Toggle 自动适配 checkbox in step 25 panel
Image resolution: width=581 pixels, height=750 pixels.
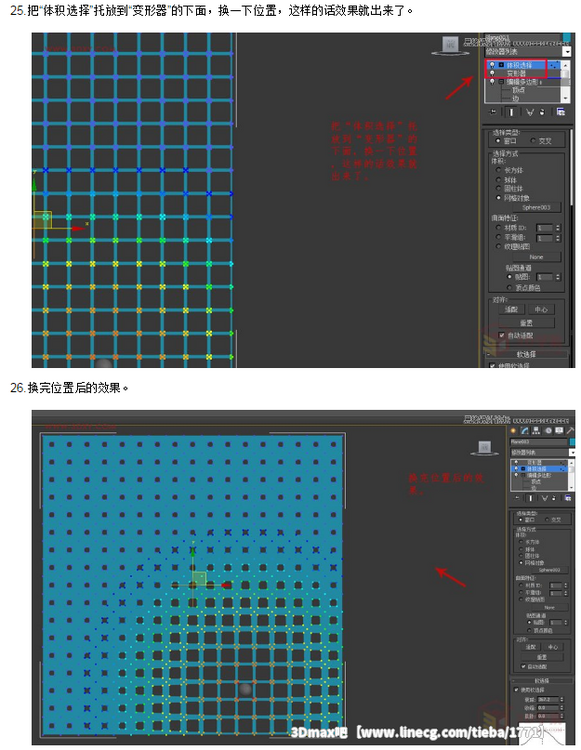click(501, 335)
